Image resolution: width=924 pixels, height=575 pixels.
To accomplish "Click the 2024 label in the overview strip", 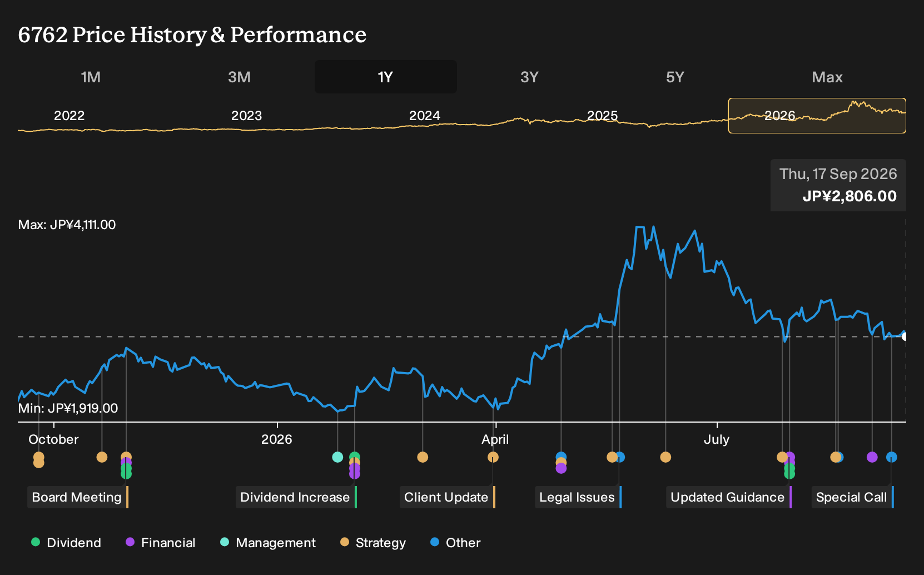I will point(424,116).
